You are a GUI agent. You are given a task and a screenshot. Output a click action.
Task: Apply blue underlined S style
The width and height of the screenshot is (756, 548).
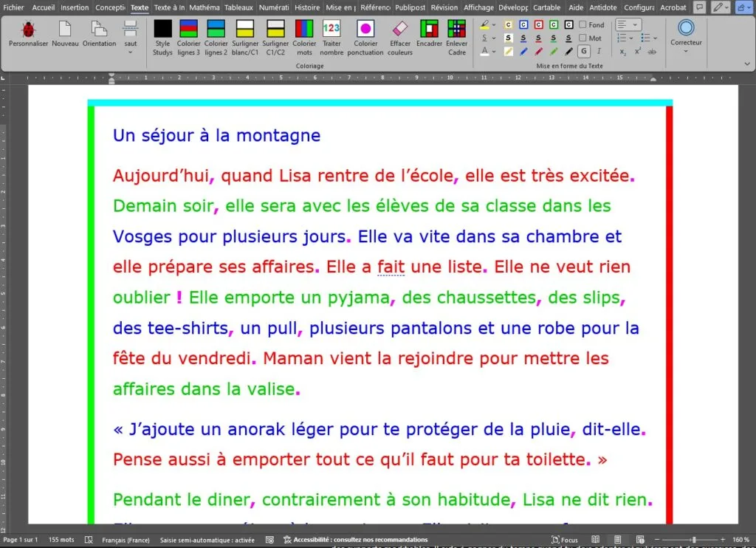coord(523,38)
